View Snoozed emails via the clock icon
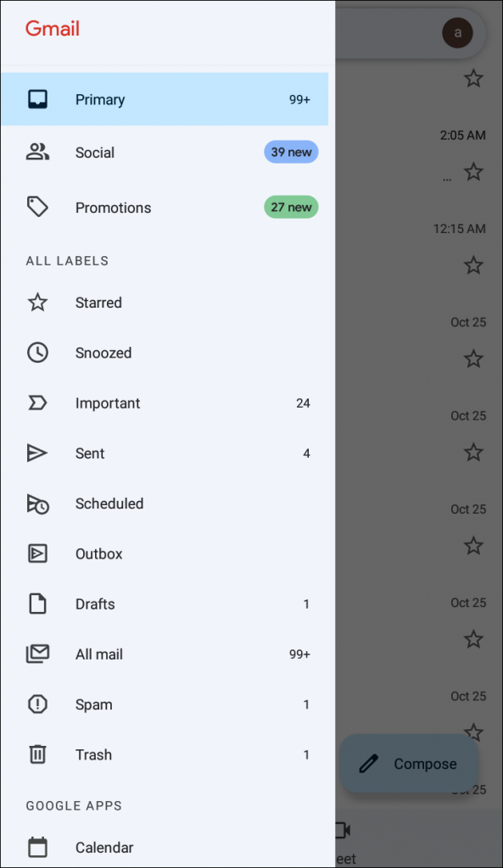The width and height of the screenshot is (503, 868). (x=37, y=353)
